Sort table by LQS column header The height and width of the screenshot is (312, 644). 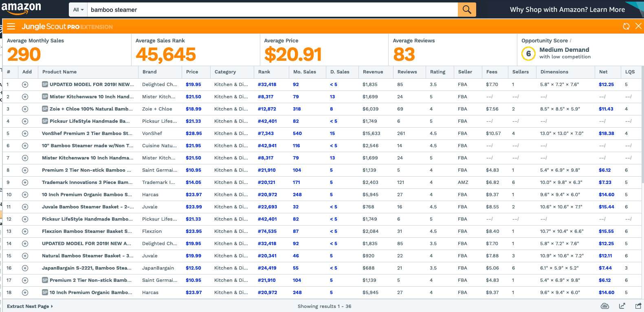click(630, 72)
